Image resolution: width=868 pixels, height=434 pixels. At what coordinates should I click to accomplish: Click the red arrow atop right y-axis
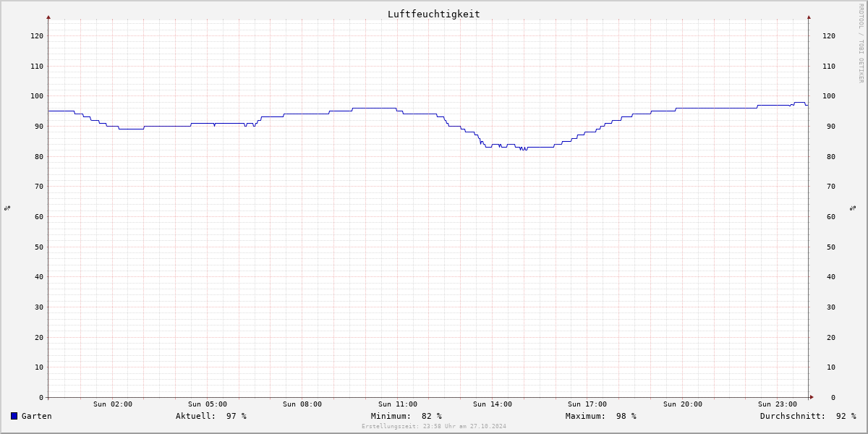(x=809, y=17)
